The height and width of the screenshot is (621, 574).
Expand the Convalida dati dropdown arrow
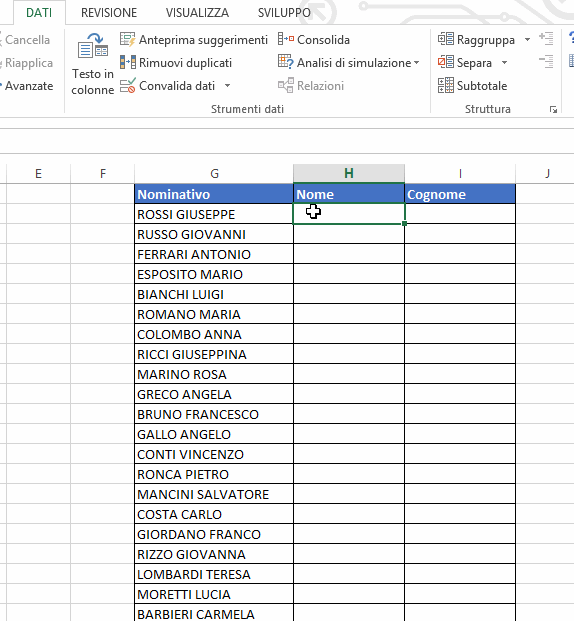point(227,86)
